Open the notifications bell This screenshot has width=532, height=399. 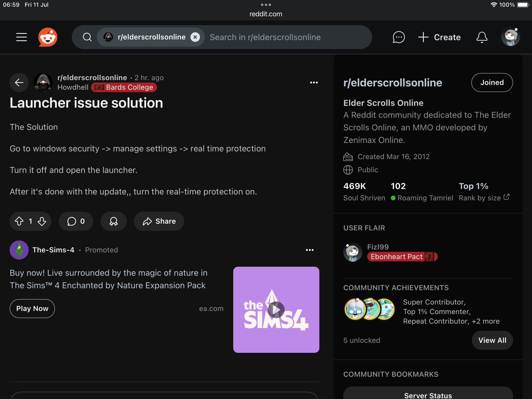click(x=482, y=37)
